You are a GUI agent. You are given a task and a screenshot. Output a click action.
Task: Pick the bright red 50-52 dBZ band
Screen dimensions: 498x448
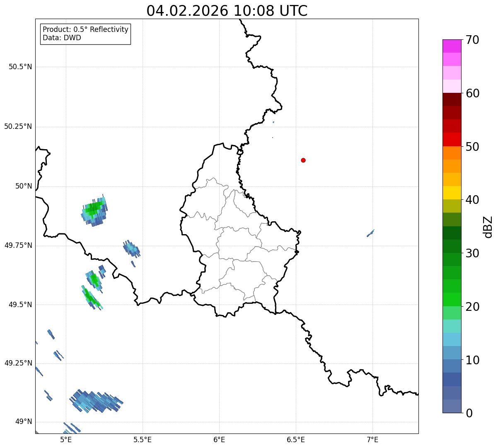pyautogui.click(x=452, y=139)
